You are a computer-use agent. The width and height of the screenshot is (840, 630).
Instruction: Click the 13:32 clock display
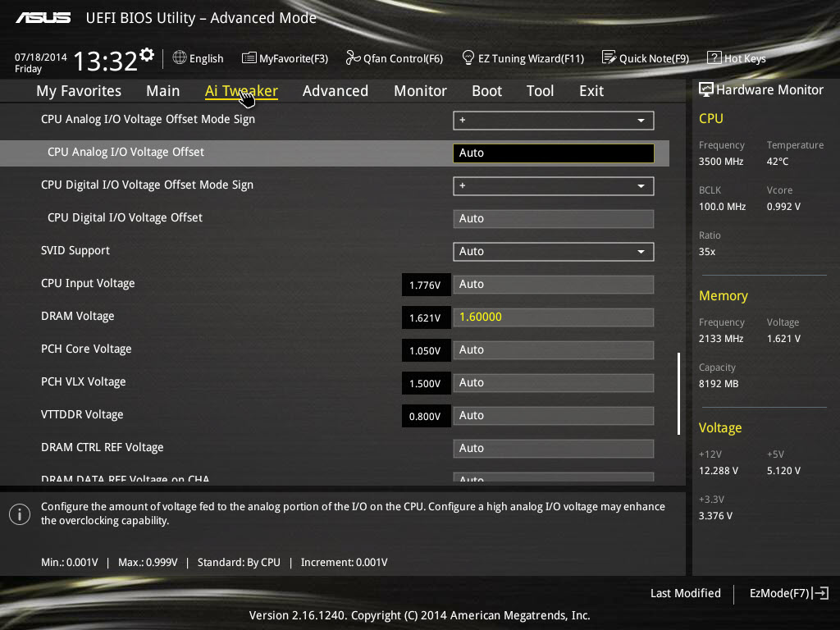pos(106,61)
